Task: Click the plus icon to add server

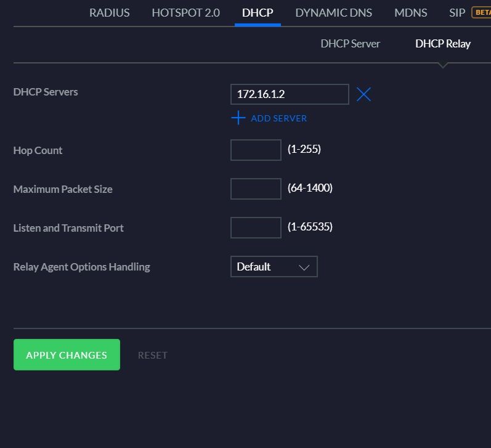Action: click(238, 118)
